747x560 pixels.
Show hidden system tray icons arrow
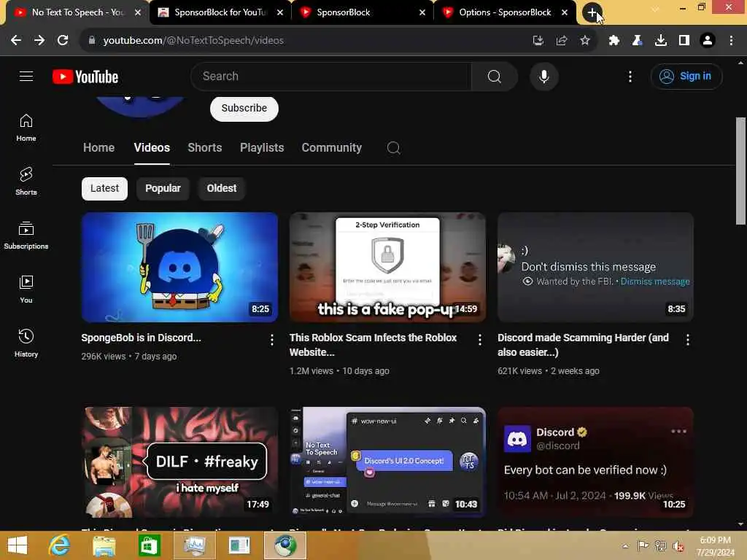(625, 545)
